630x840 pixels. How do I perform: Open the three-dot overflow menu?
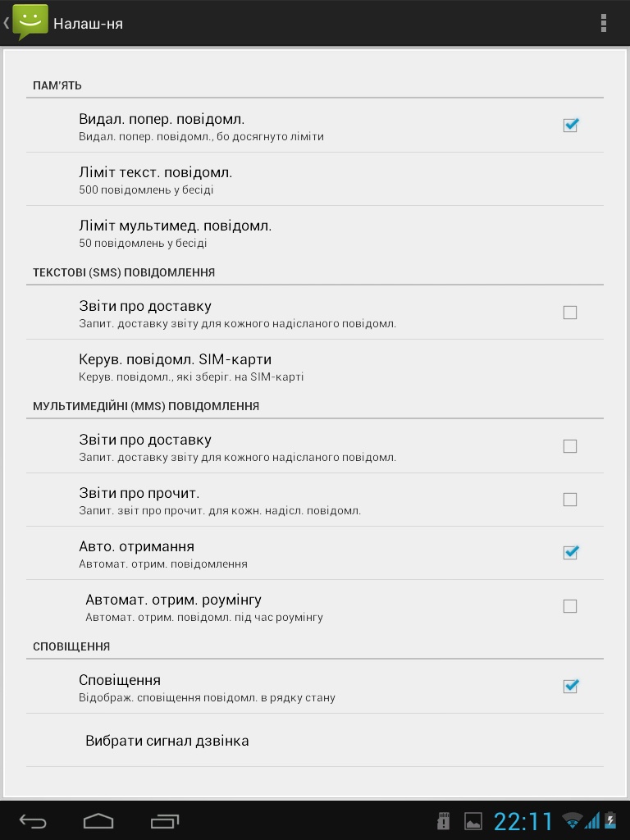tap(604, 23)
